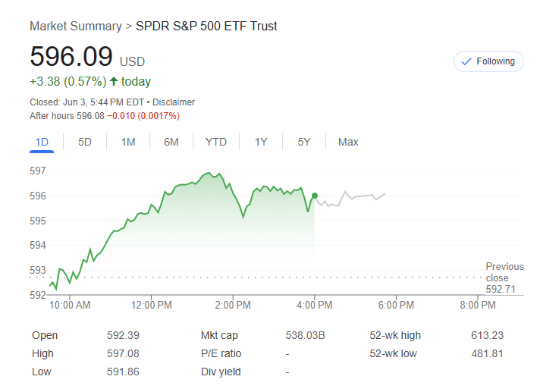The image size is (537, 392).
Task: Click the gray after-hours chart line
Action: coord(356,197)
